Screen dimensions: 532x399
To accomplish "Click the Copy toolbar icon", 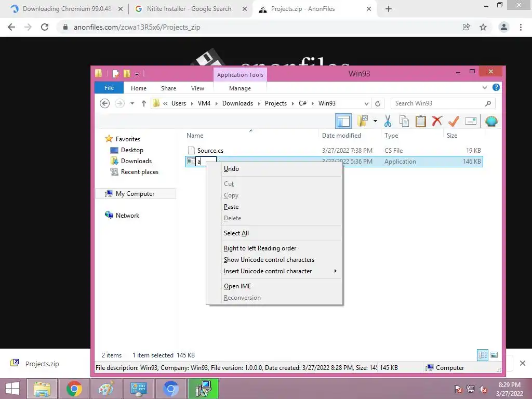I will [x=404, y=121].
